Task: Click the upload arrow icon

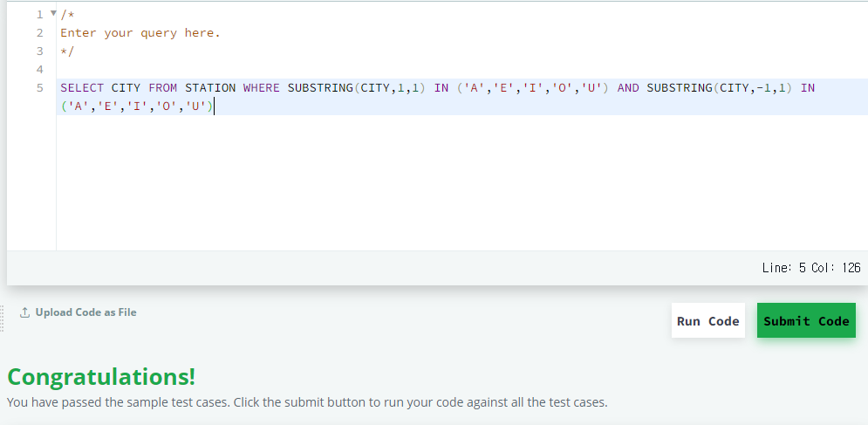Action: [x=24, y=312]
